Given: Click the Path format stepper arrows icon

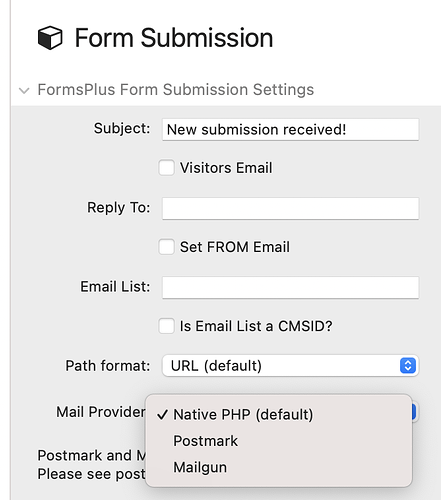Looking at the screenshot, I should [x=408, y=366].
